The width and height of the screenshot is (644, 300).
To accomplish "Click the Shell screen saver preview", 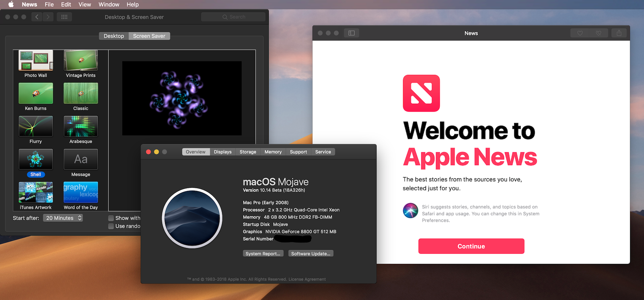I will click(182, 98).
